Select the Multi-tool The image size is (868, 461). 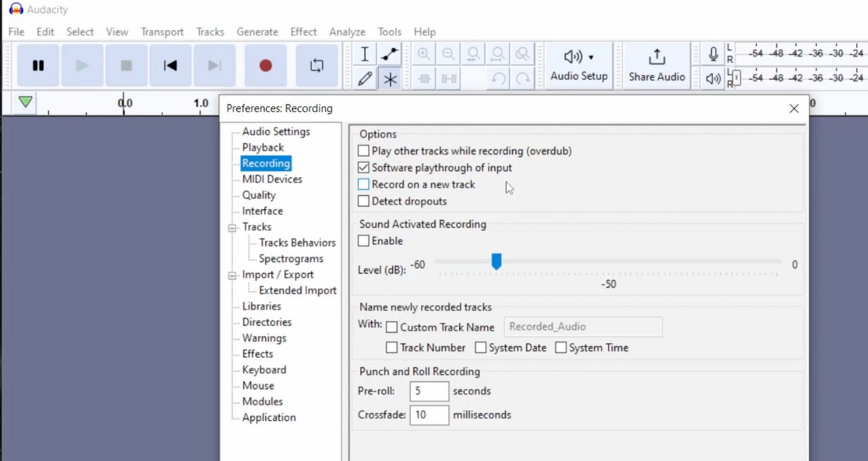pos(389,78)
